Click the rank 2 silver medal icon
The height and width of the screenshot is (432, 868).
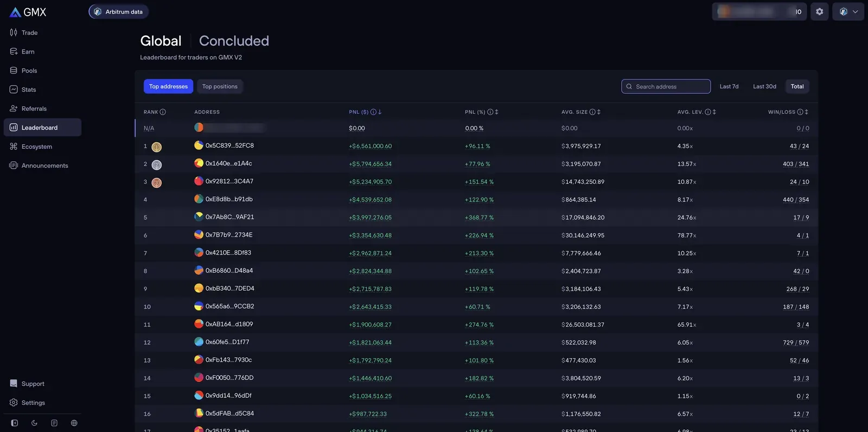156,164
